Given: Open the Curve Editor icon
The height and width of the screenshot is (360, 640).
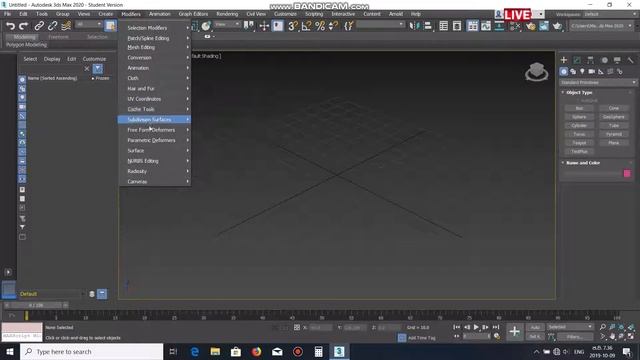Looking at the screenshot, I should (x=486, y=26).
